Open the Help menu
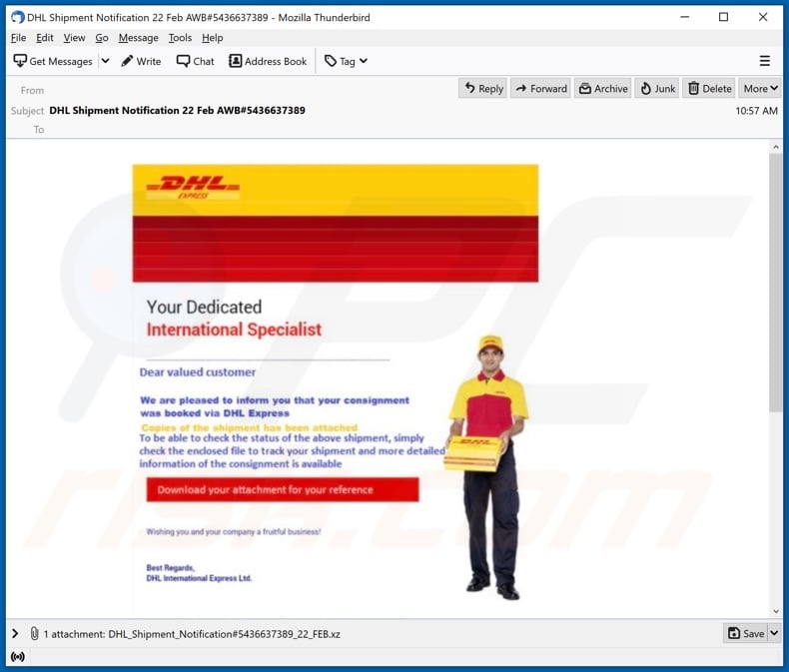Screen dimensions: 789x672 213,38
